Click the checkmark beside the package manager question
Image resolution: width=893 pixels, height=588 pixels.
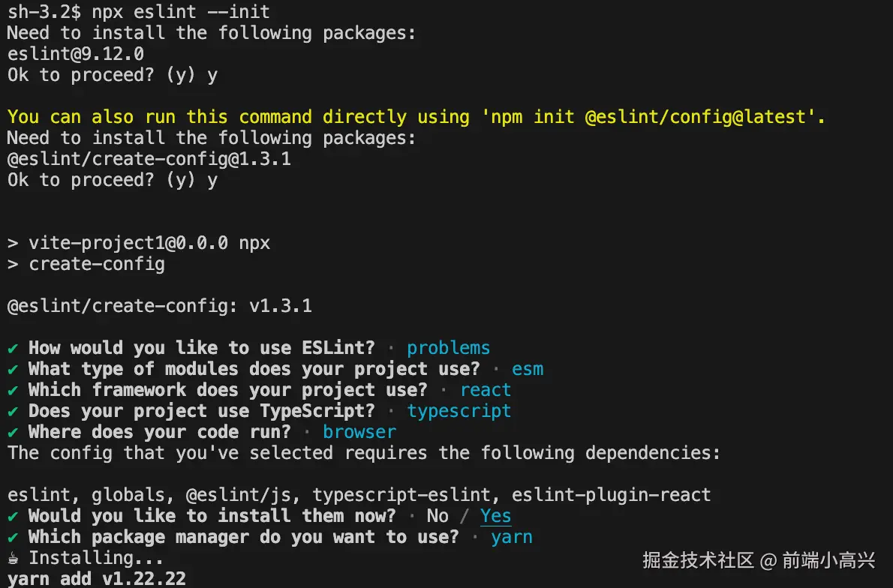pyautogui.click(x=13, y=537)
